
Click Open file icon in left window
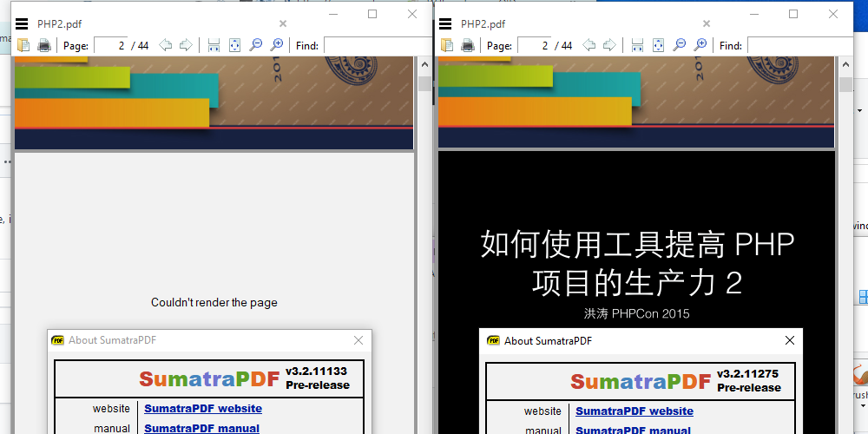(23, 45)
